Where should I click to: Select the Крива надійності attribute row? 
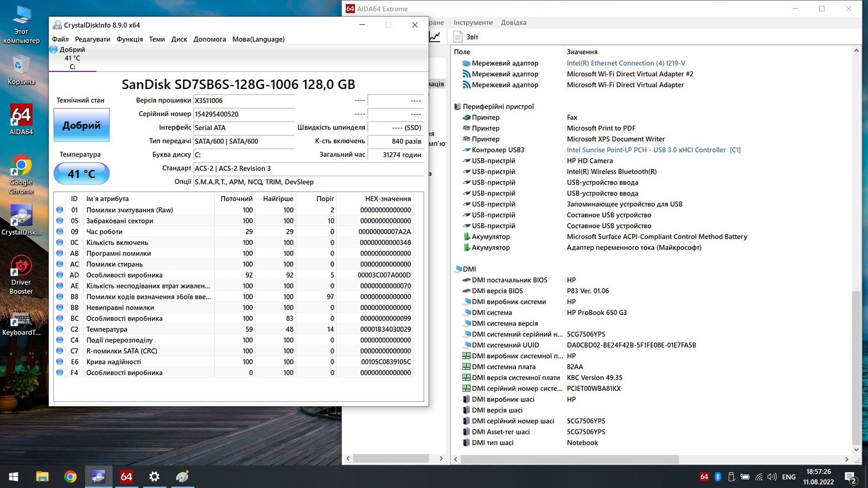(233, 362)
